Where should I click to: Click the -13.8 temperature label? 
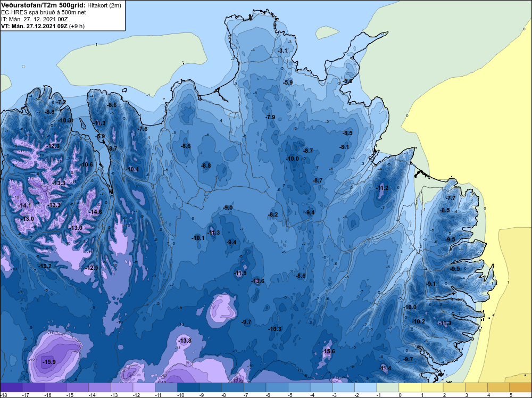point(185,341)
